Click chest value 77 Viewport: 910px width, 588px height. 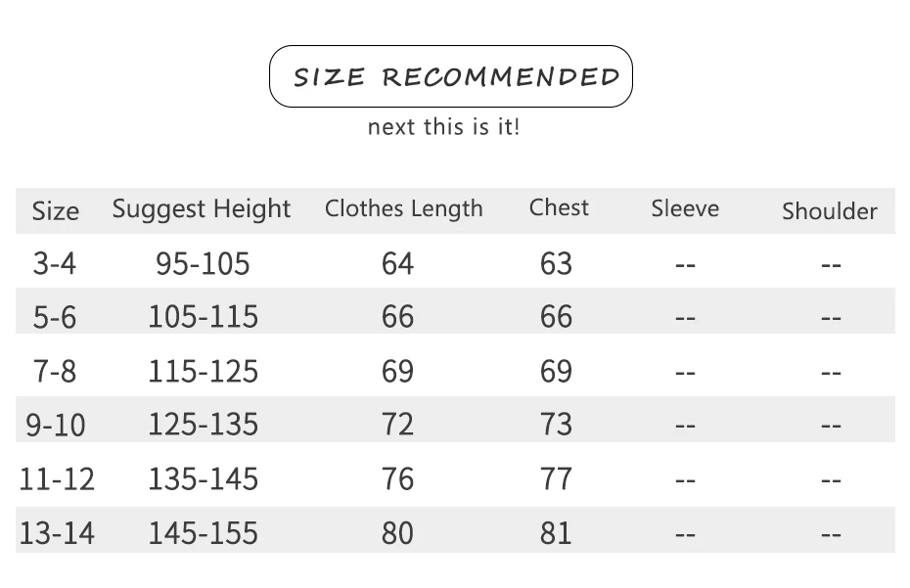pyautogui.click(x=556, y=479)
